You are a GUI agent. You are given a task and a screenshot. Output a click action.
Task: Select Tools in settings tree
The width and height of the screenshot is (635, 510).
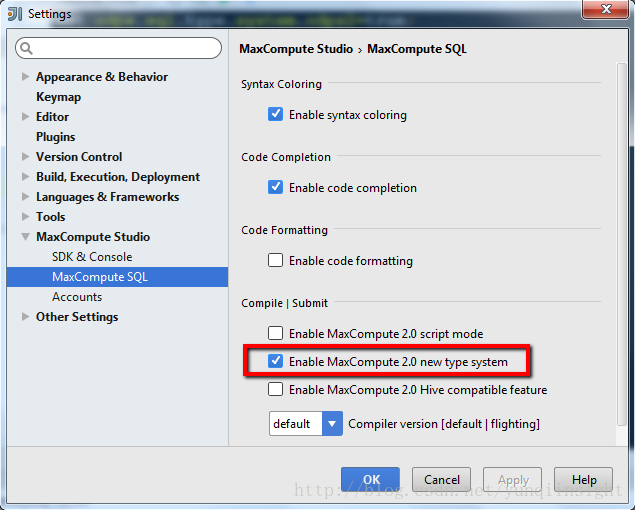[x=51, y=217]
